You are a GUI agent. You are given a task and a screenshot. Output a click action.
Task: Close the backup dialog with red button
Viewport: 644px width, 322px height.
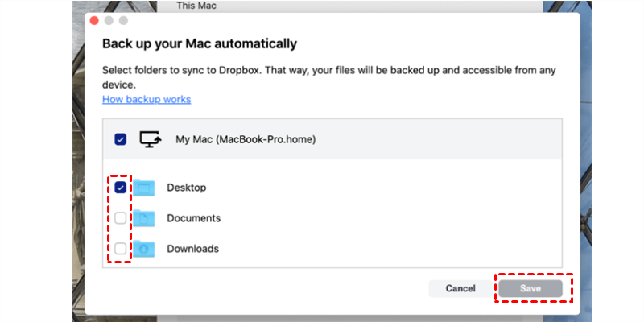(x=96, y=19)
